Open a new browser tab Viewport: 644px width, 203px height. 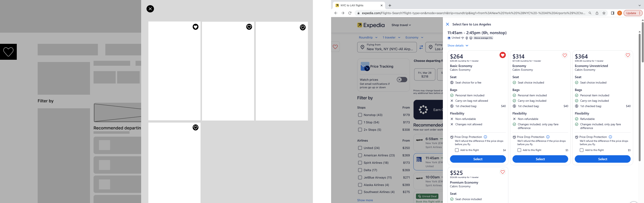(390, 5)
